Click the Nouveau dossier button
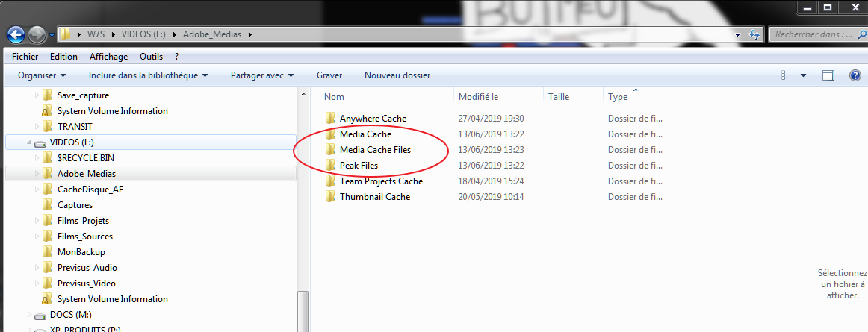Screen dimensions: 868x332 (397, 75)
